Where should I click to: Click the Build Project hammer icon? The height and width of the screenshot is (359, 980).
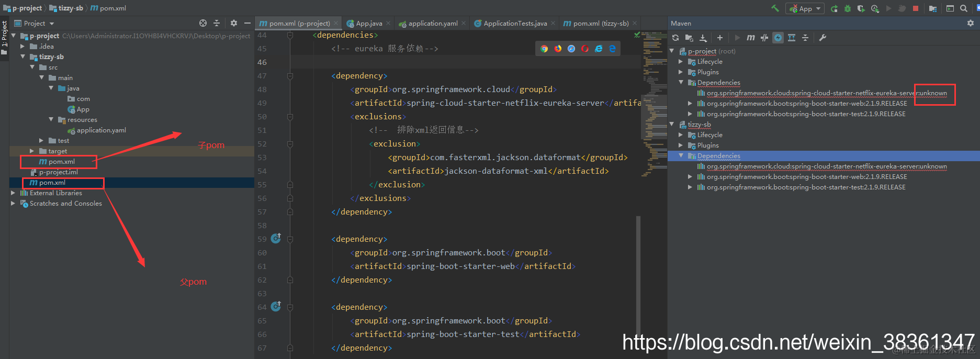[775, 8]
